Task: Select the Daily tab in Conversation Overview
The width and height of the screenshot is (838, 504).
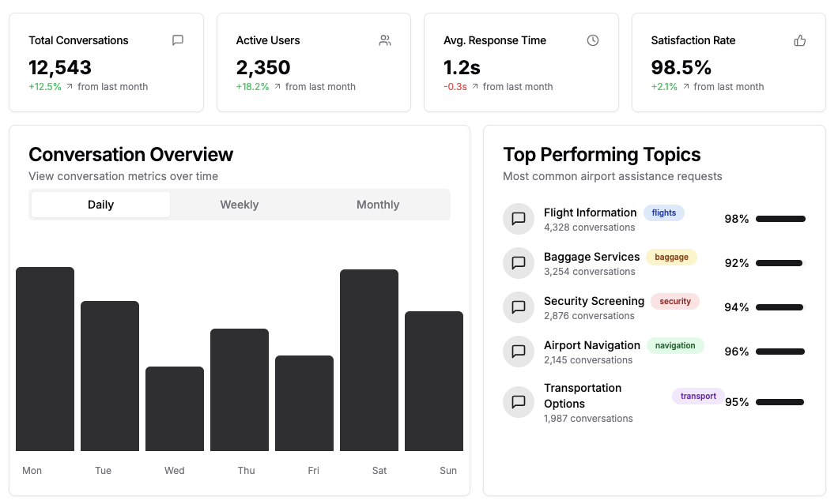Action: [100, 205]
